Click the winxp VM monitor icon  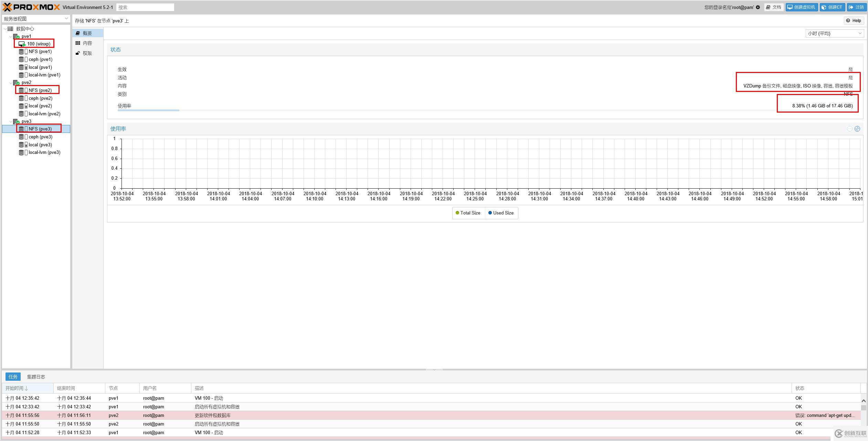click(22, 44)
